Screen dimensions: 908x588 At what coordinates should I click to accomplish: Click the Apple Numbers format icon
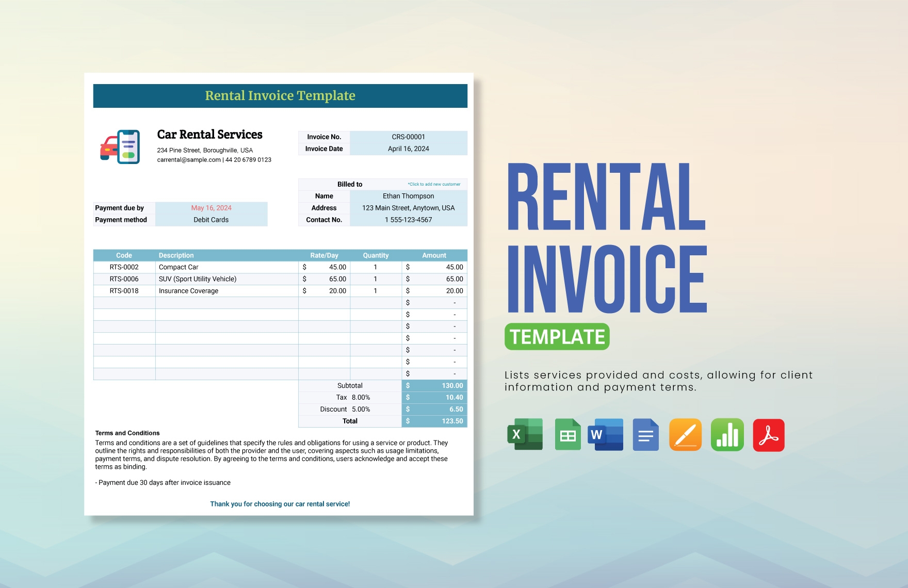click(x=727, y=434)
